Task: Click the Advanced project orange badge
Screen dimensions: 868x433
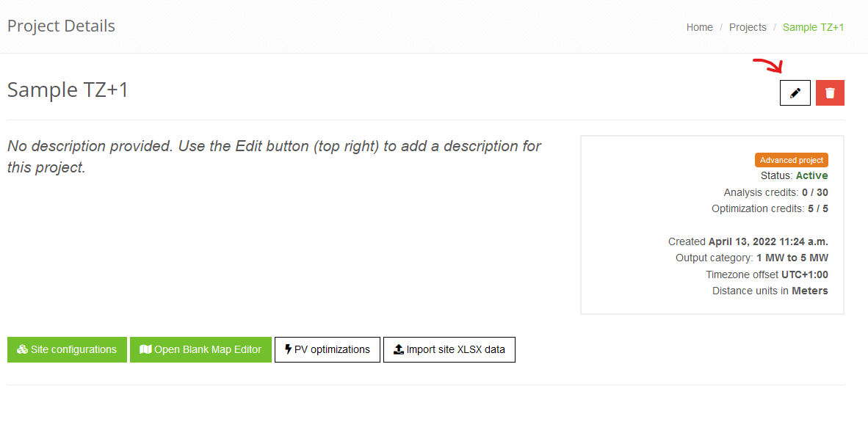Action: tap(792, 160)
